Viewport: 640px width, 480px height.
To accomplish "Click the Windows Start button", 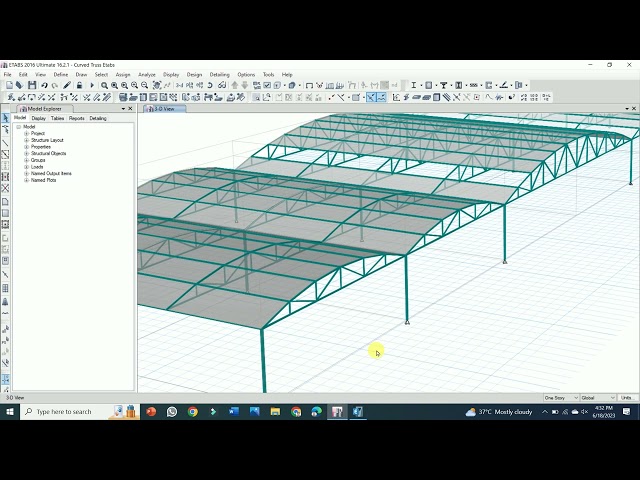I will point(10,412).
